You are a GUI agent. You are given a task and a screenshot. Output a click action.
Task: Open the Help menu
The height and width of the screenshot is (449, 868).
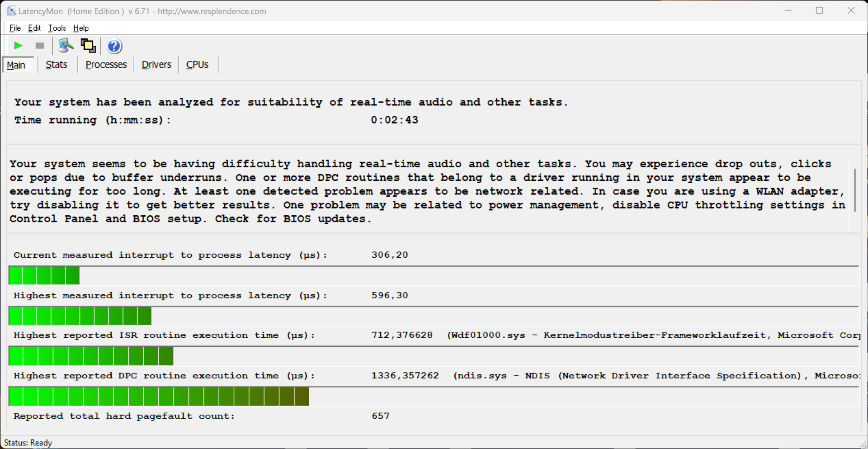[81, 28]
